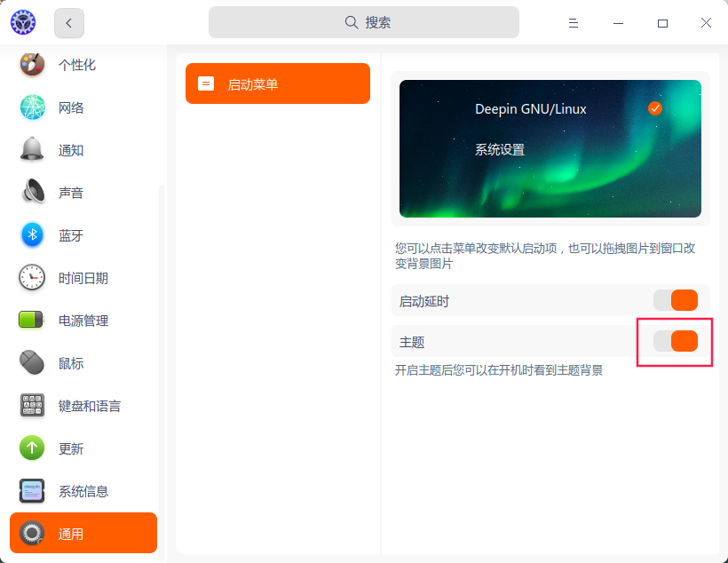
Task: Open the 声音 speaker icon
Action: click(33, 192)
